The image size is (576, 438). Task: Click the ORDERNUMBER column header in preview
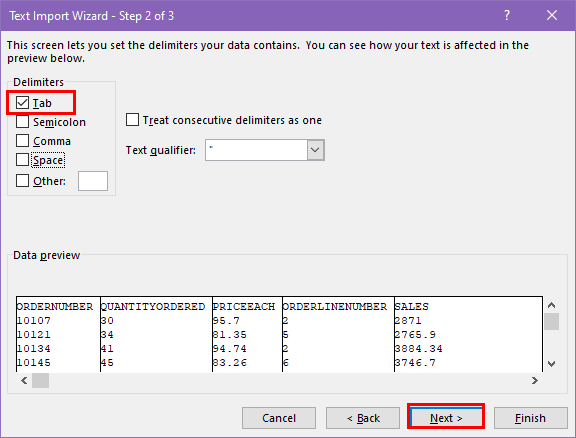(55, 306)
